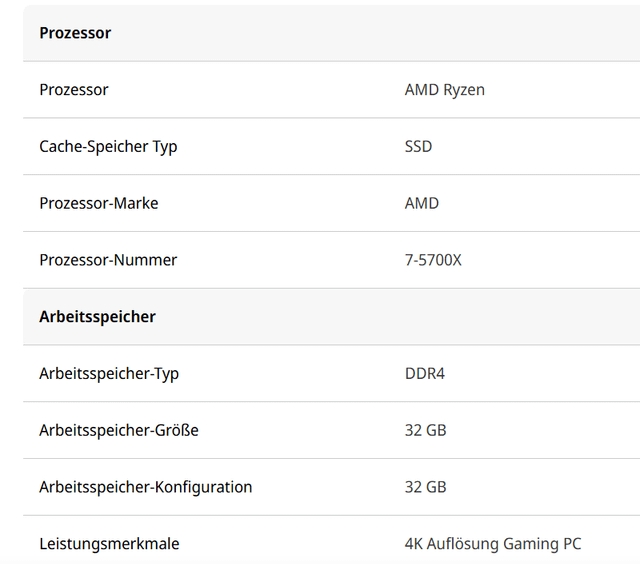Select the SSD value text

418,147
